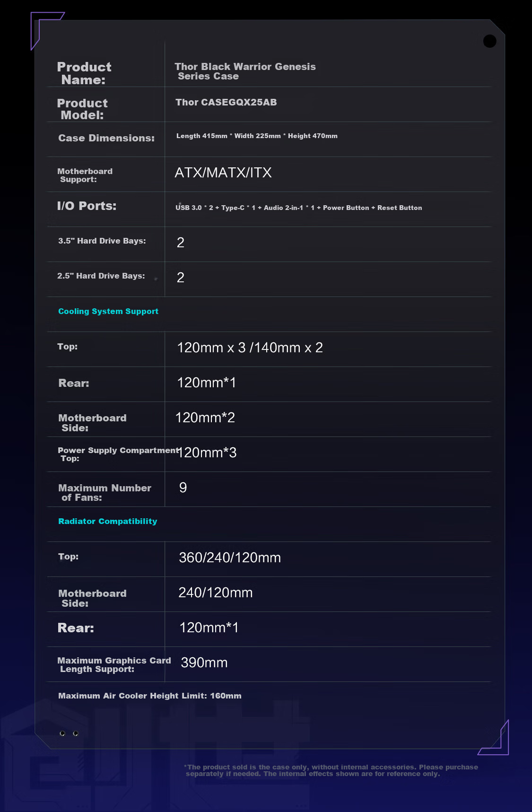Click the "Motherboard Support:" label
532x812 pixels.
[85, 175]
